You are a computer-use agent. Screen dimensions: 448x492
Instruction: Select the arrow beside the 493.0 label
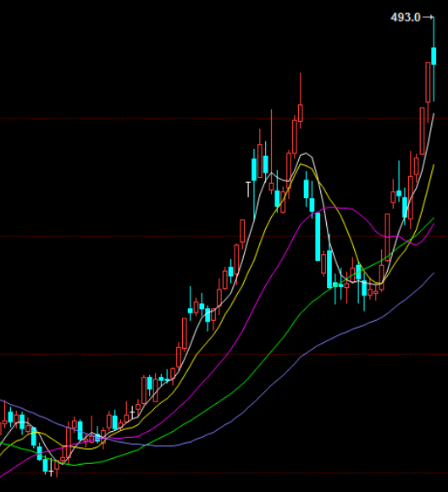pyautogui.click(x=428, y=17)
